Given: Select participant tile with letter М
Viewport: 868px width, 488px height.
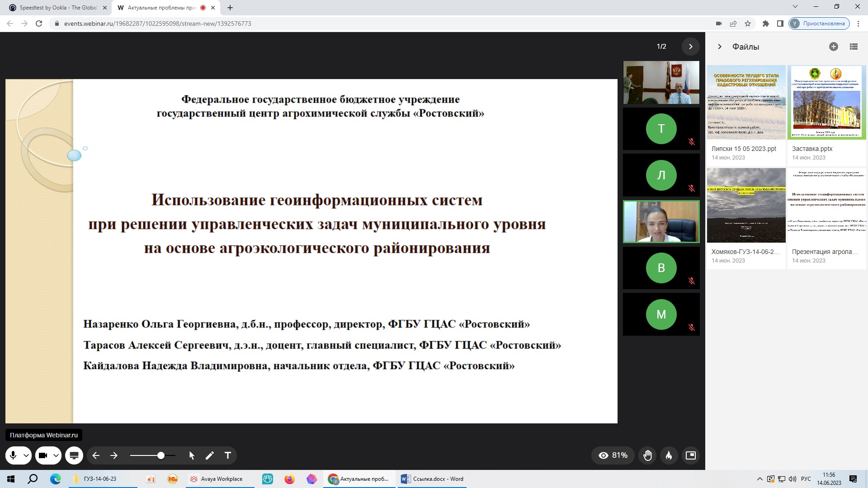Looking at the screenshot, I should point(661,314).
